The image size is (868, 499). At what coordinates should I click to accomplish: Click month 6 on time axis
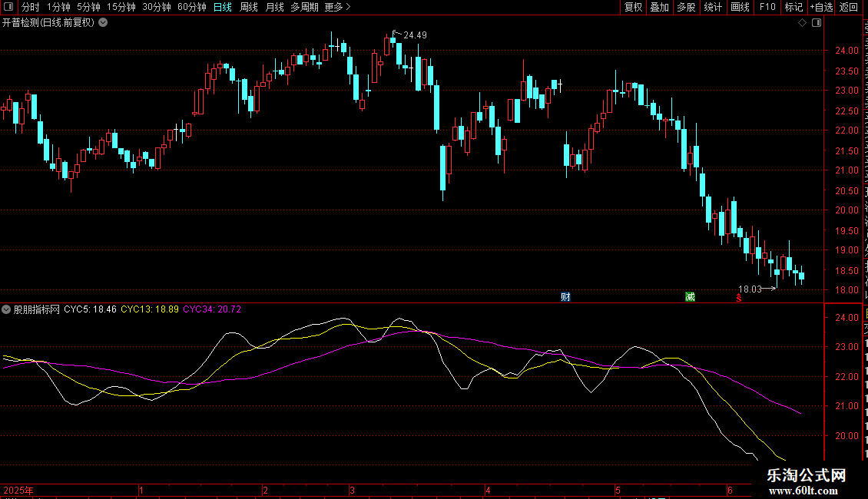[x=731, y=490]
